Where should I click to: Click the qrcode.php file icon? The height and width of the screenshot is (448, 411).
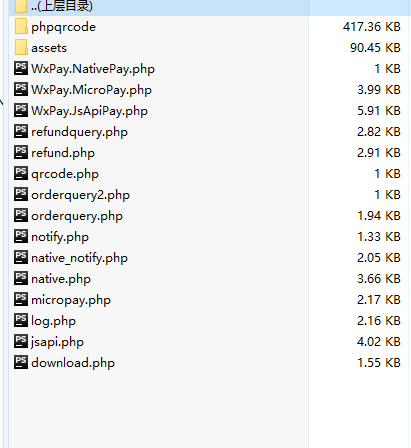(21, 174)
